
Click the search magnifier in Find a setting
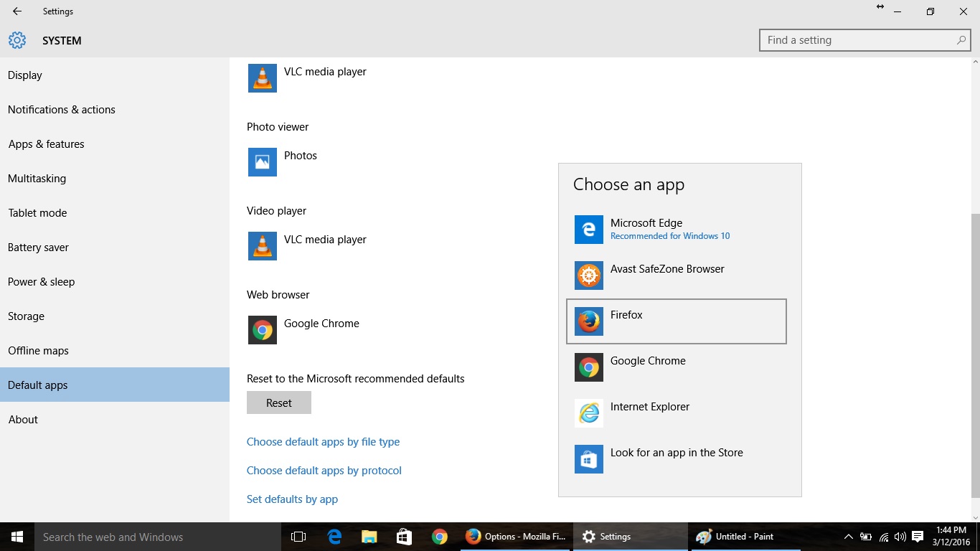tap(961, 40)
